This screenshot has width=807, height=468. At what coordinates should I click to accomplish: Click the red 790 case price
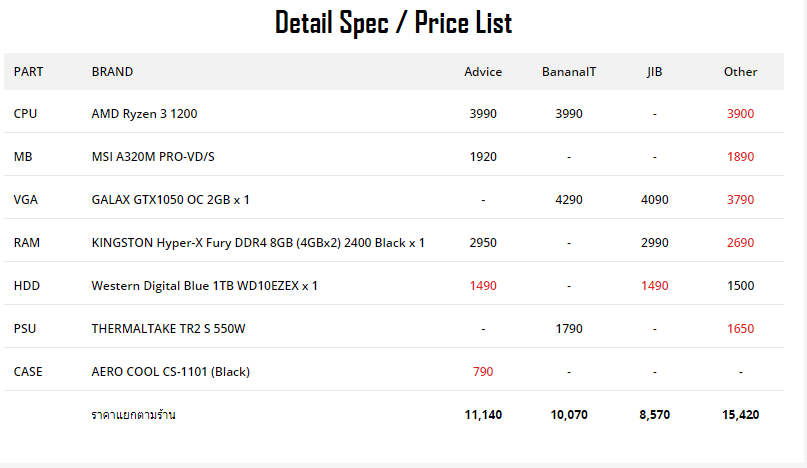[x=483, y=372]
